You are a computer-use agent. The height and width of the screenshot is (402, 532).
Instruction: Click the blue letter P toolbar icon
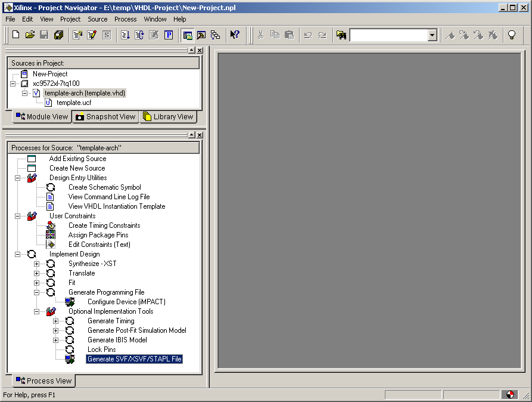coord(168,35)
